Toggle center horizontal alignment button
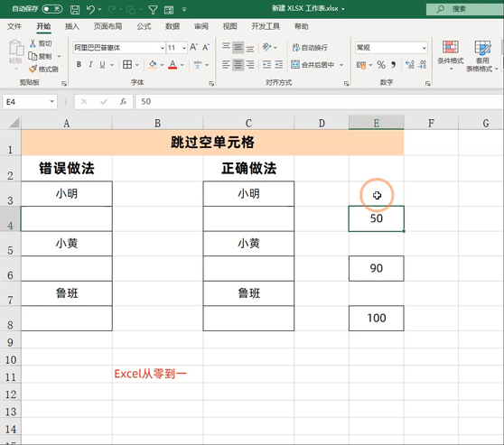This screenshot has width=504, height=445. point(238,65)
